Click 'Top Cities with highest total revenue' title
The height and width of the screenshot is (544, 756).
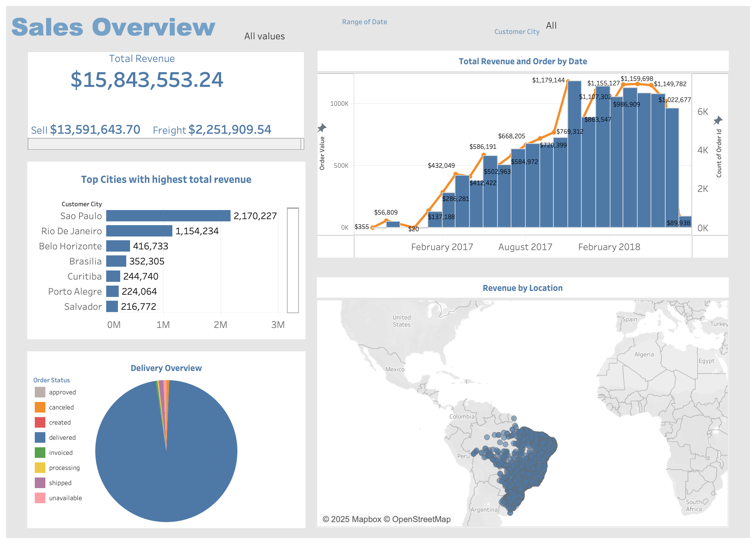(166, 179)
